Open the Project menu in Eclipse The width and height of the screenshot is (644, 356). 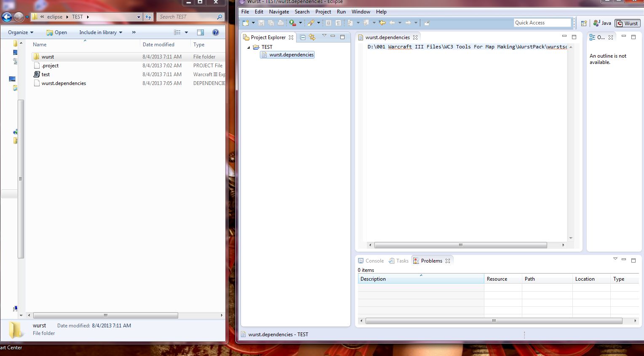pyautogui.click(x=323, y=12)
